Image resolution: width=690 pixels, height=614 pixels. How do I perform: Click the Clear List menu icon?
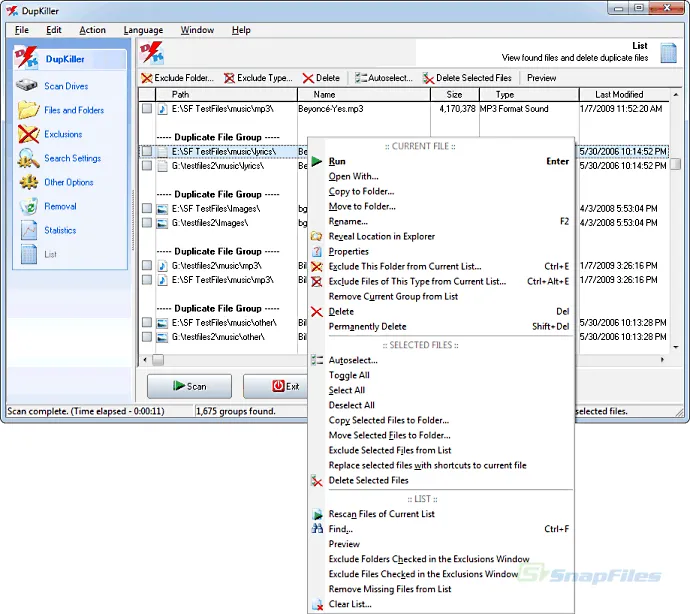[317, 604]
